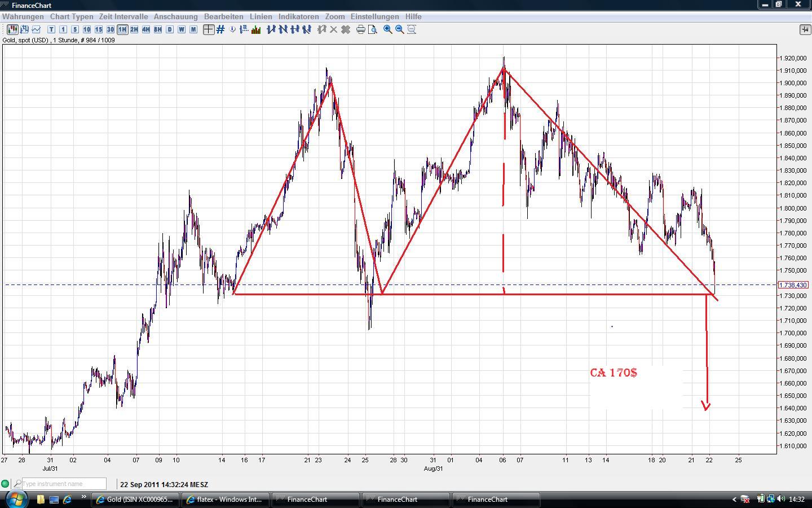Select the 8H interval button

158,29
